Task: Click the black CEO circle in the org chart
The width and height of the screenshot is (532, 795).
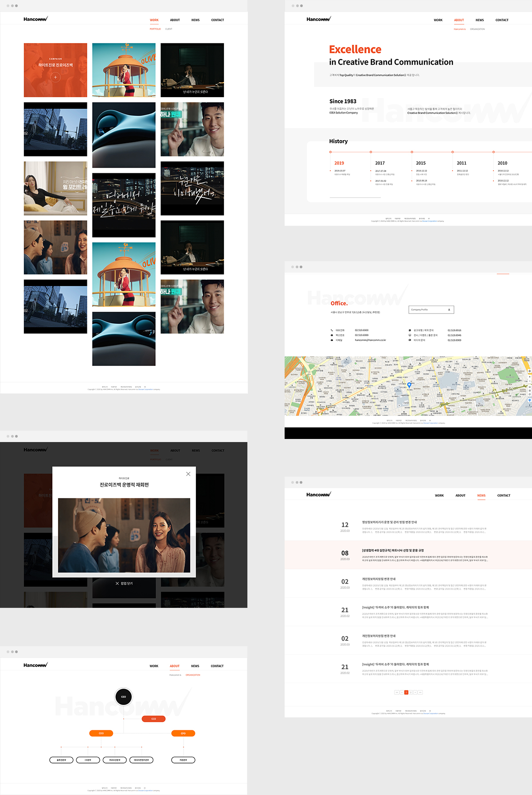Action: pos(123,697)
